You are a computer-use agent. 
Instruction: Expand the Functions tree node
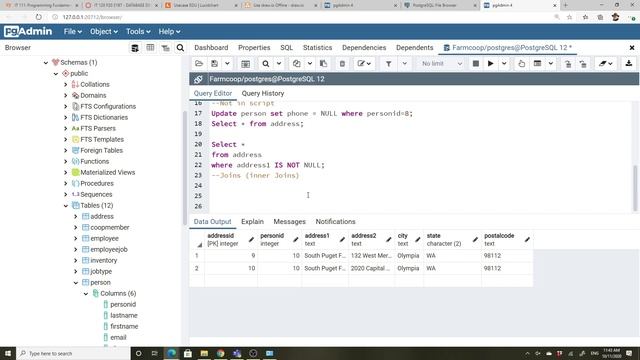[x=66, y=162]
